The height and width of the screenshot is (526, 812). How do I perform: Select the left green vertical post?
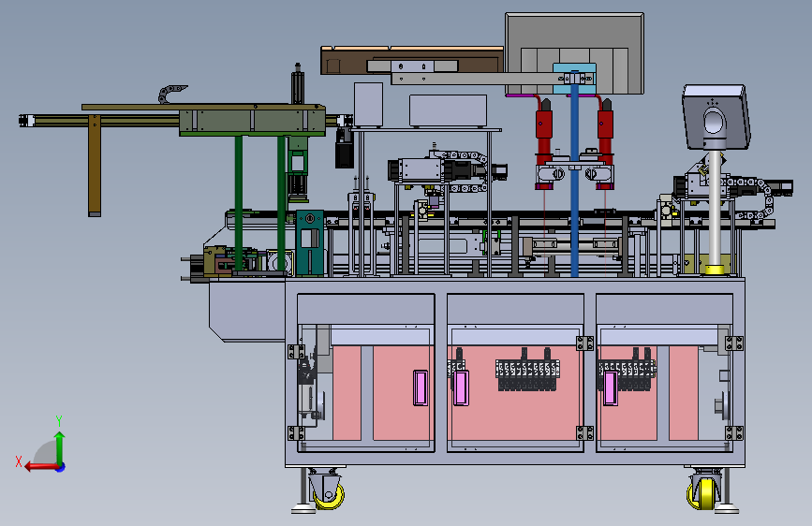click(x=239, y=203)
